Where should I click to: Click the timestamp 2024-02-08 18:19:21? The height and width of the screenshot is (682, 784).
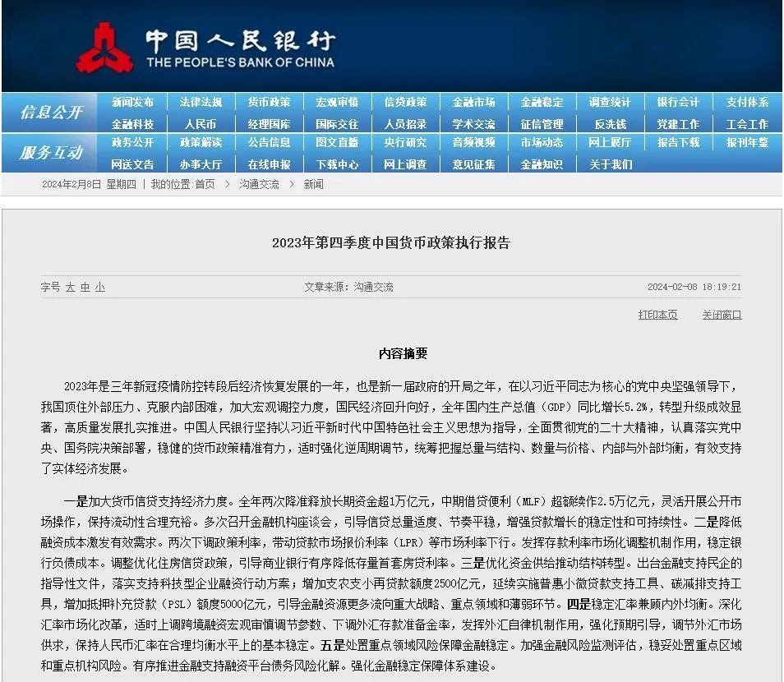tap(694, 287)
